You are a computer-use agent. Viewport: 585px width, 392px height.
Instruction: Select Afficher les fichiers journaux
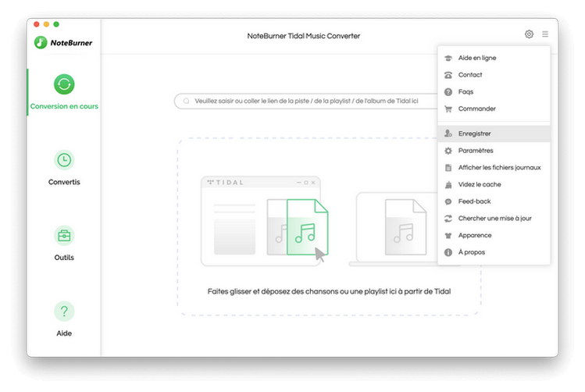coord(494,167)
